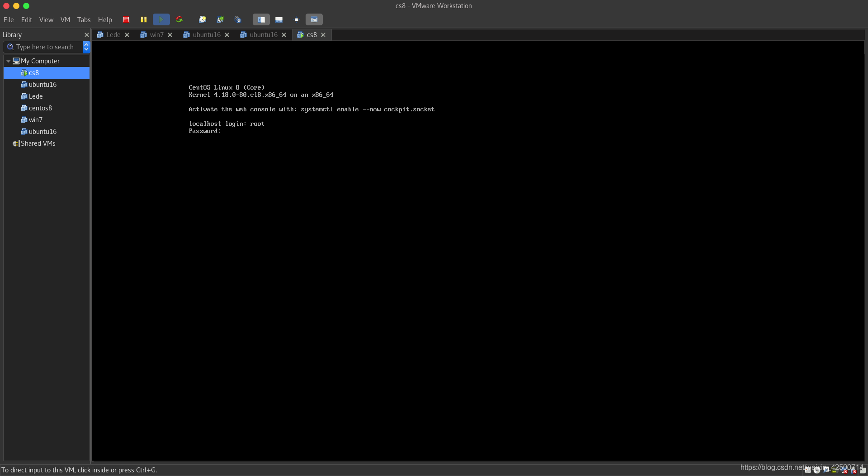Open the Help menu
Screen dimensions: 868x476
click(105, 20)
